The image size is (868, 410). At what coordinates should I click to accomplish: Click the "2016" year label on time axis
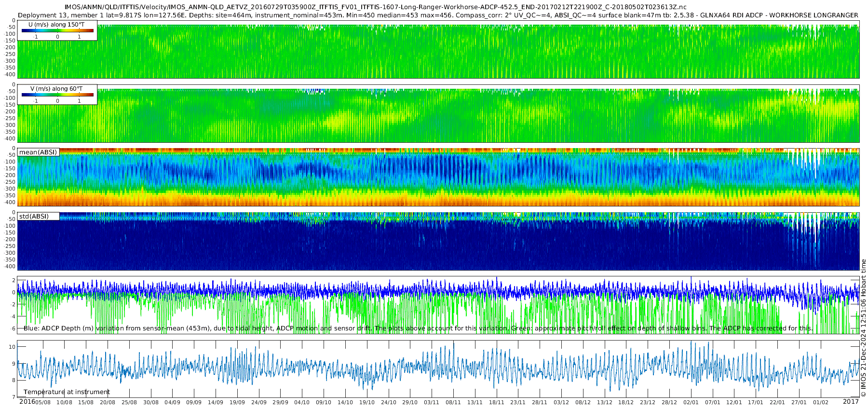click(x=27, y=402)
